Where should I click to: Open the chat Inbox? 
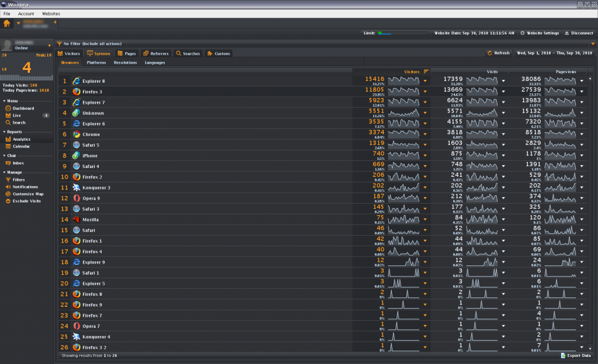tap(15, 163)
